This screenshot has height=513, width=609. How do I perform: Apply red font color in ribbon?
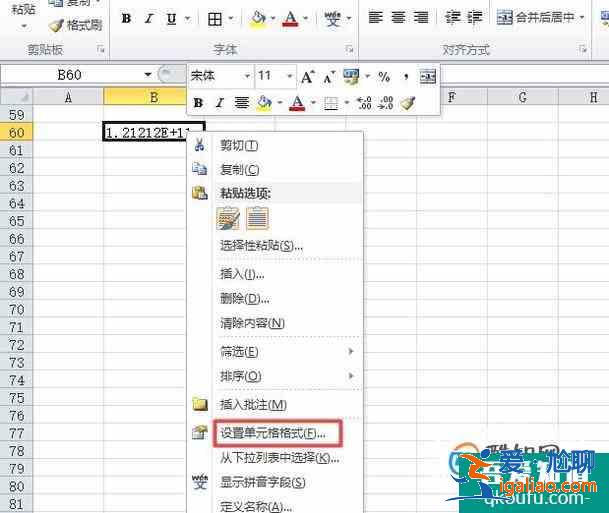click(x=291, y=18)
